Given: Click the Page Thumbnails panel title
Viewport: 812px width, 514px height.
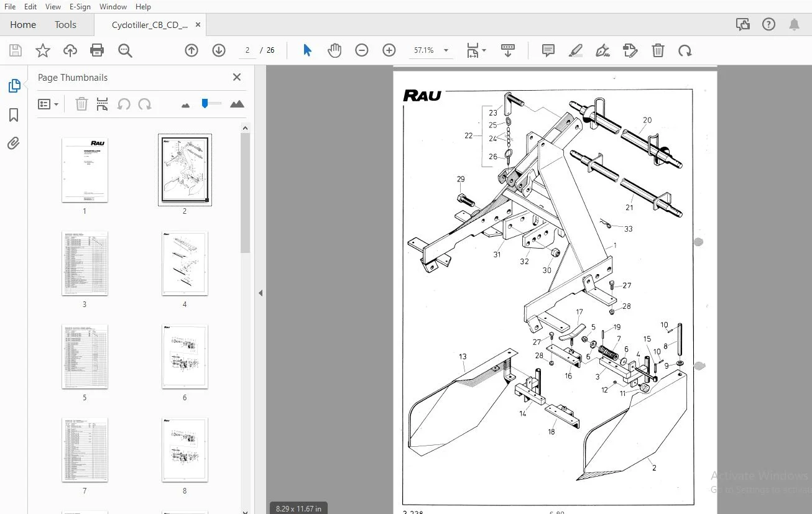Looking at the screenshot, I should [x=73, y=78].
